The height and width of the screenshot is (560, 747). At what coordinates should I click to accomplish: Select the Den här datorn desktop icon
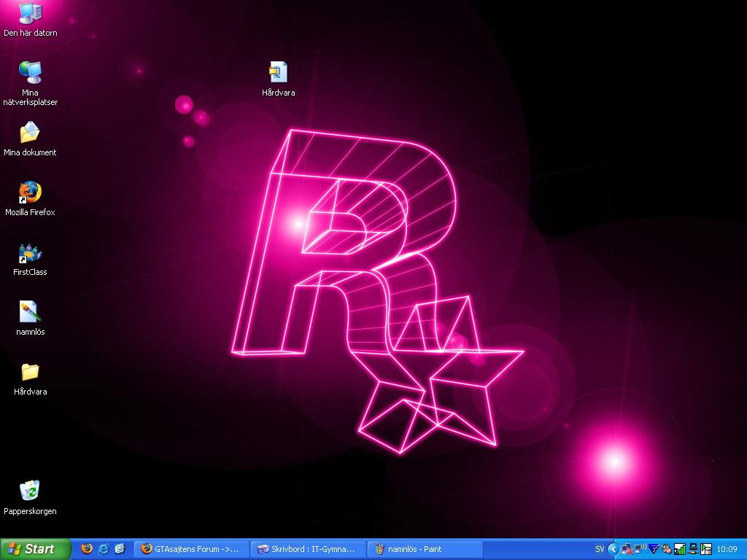click(30, 13)
